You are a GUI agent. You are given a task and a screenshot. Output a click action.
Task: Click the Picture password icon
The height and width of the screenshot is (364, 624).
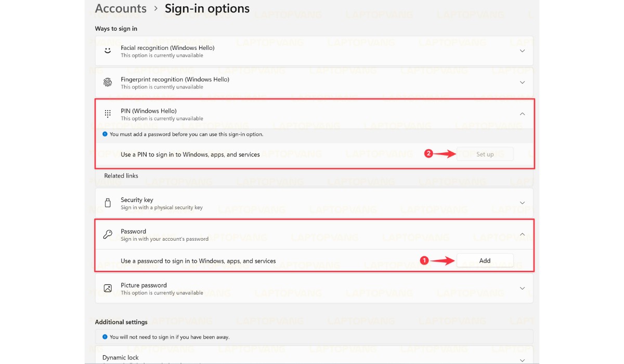point(108,288)
